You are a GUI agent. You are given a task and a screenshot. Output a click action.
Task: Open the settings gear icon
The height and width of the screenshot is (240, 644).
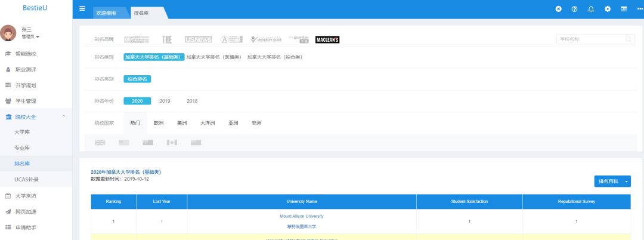(x=608, y=9)
